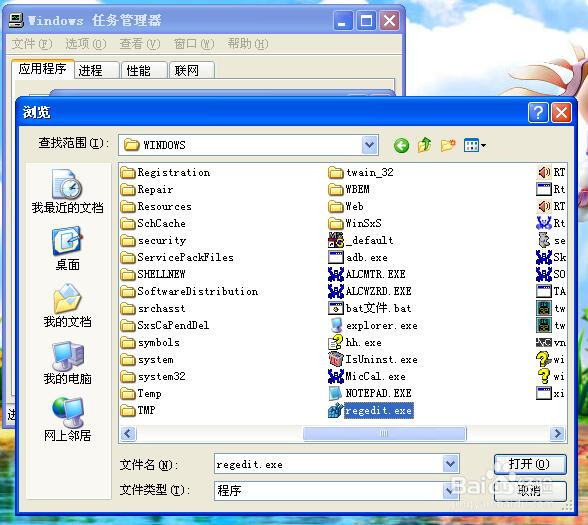The image size is (588, 525).
Task: Select the ALCWZRD.EXE file
Action: click(x=370, y=291)
